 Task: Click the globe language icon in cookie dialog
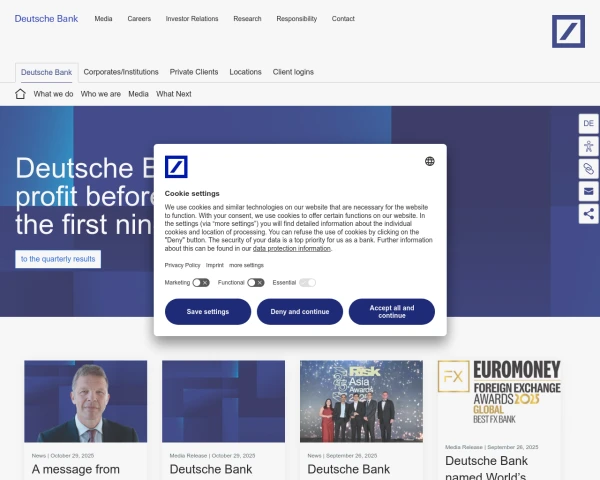pos(429,161)
